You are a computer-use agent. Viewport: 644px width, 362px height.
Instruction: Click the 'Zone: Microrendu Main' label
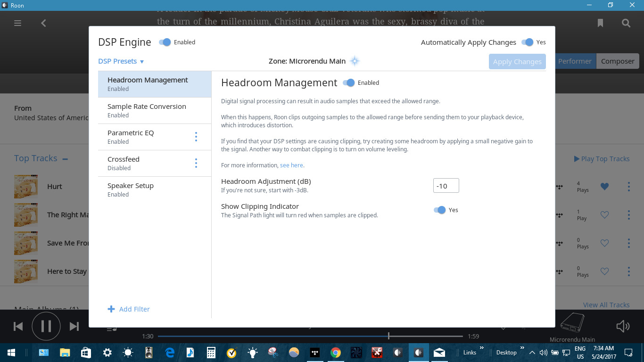click(x=307, y=61)
